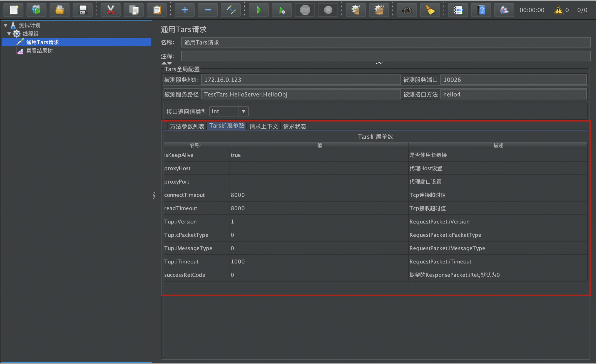Click Start no pauses icon
The height and width of the screenshot is (364, 597).
pyautogui.click(x=282, y=10)
